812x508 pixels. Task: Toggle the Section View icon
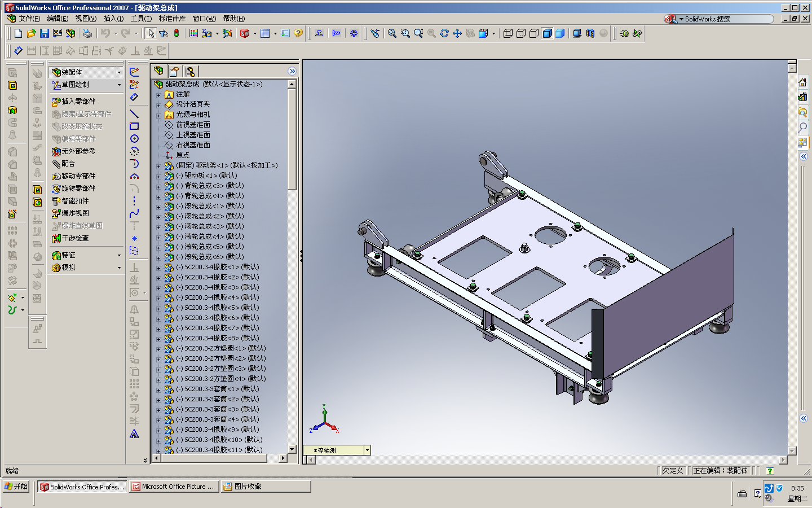(590, 33)
